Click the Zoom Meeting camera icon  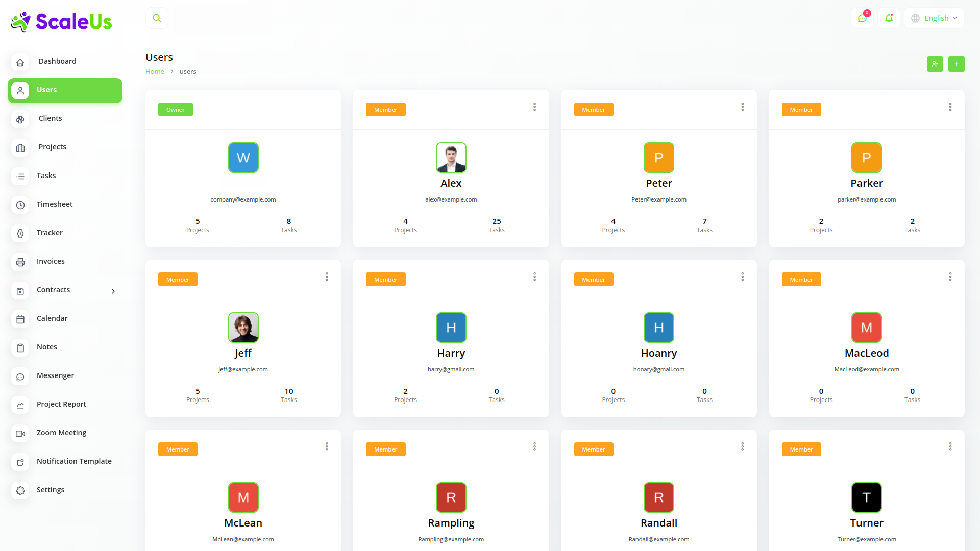(20, 433)
